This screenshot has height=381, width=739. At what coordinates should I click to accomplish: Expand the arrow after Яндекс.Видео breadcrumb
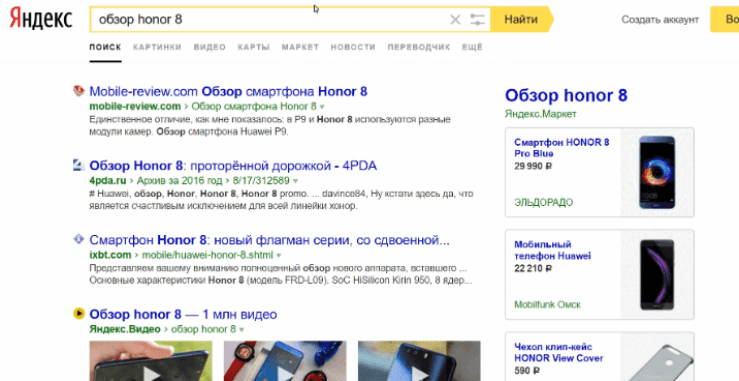point(242,330)
